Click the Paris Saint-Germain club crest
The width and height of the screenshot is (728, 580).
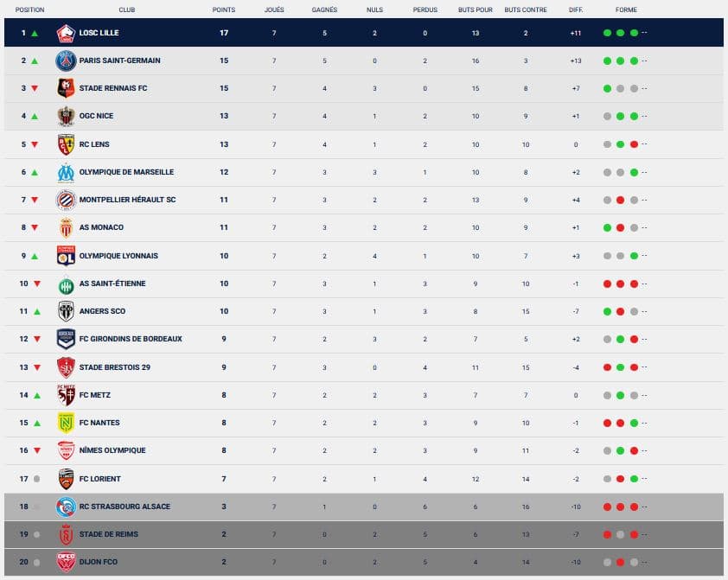tap(66, 61)
